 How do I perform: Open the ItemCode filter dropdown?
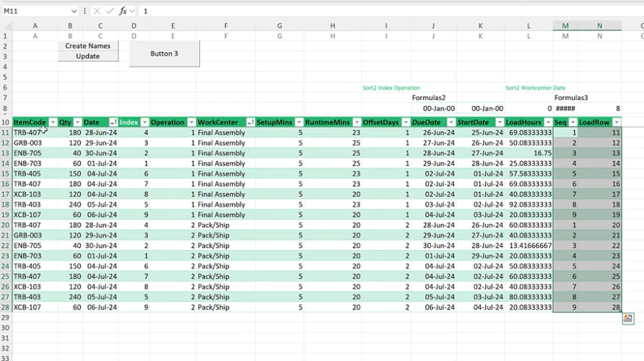coord(53,122)
